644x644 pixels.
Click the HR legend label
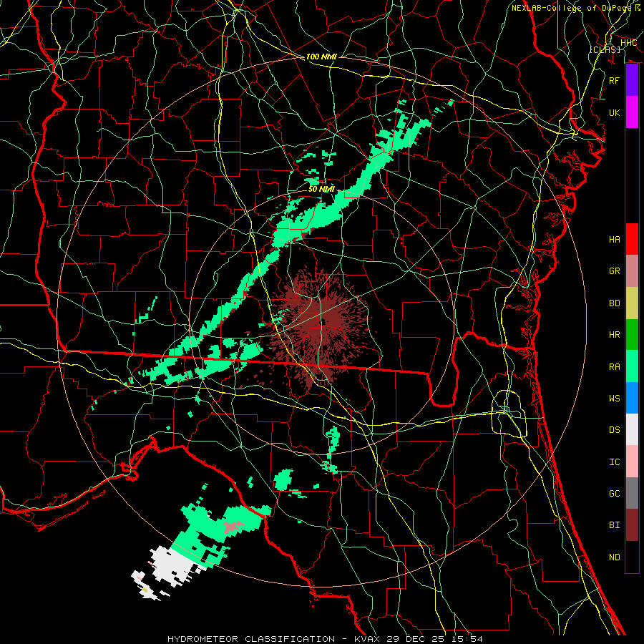[x=614, y=335]
